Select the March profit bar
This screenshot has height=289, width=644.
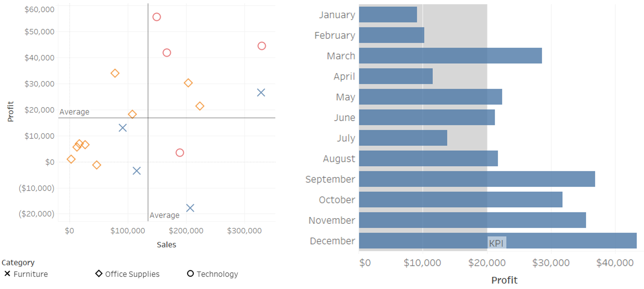point(450,56)
